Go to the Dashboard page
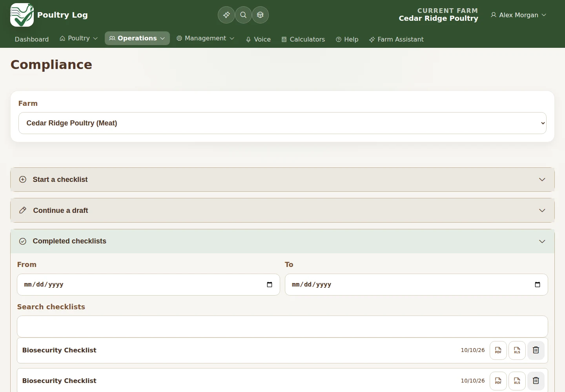This screenshot has width=565, height=392. click(32, 39)
